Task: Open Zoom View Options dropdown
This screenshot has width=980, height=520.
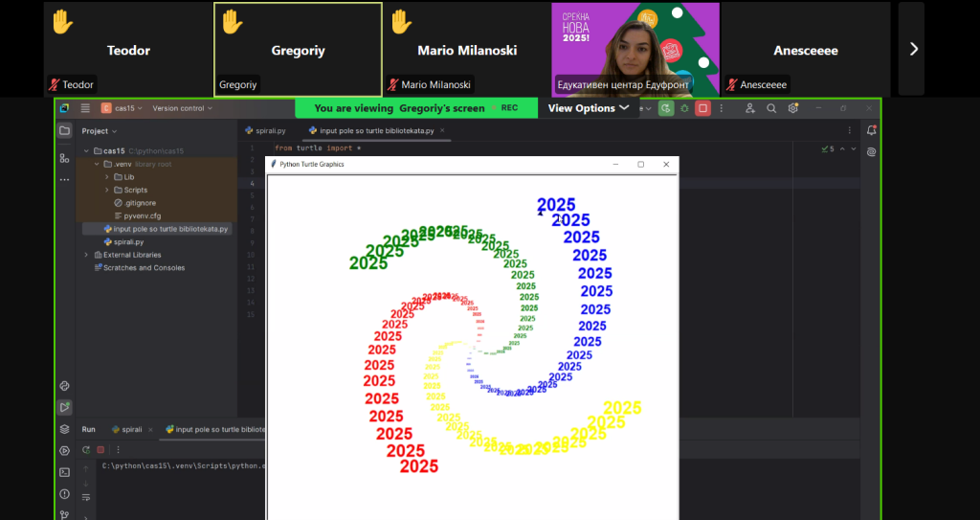Action: [589, 108]
